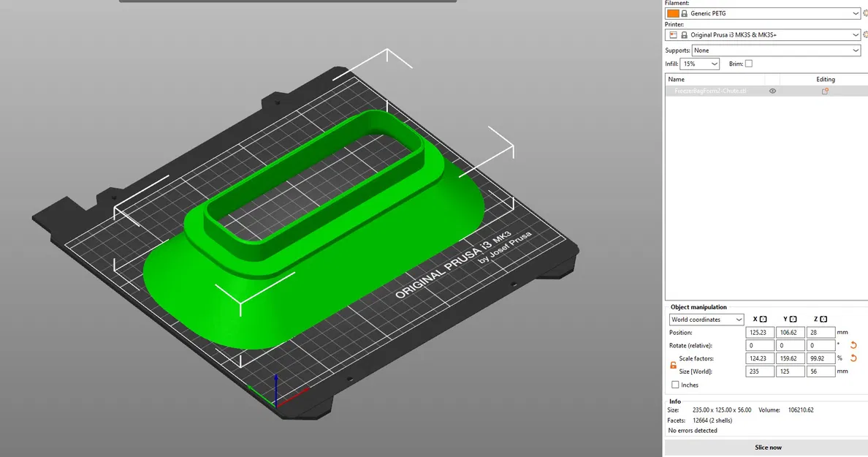Click the Slice now button
The height and width of the screenshot is (457, 868).
[x=768, y=447]
